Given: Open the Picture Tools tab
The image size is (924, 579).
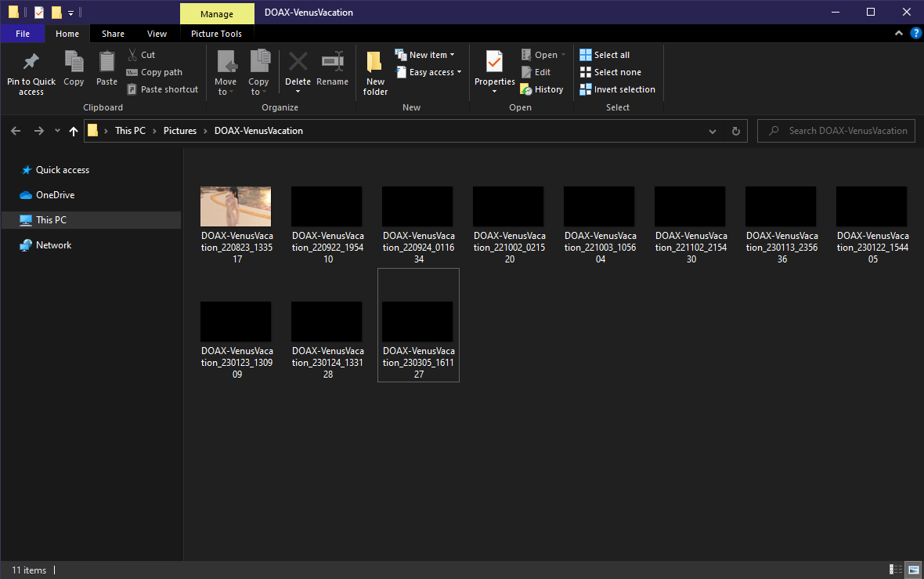Looking at the screenshot, I should 216,34.
